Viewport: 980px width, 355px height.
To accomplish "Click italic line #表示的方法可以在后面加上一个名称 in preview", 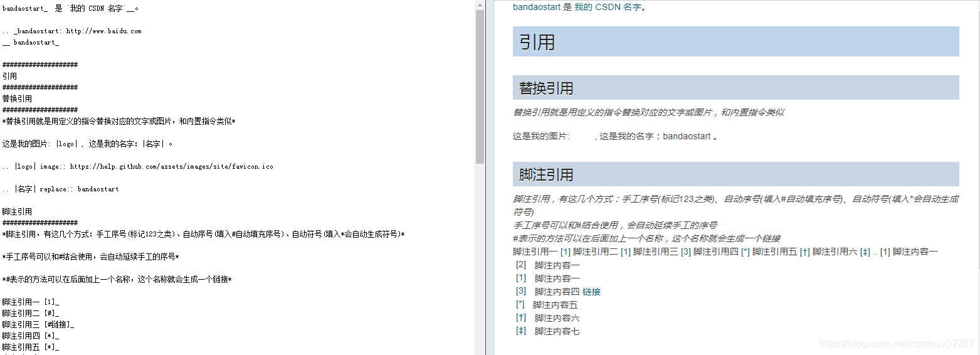I will (x=646, y=238).
